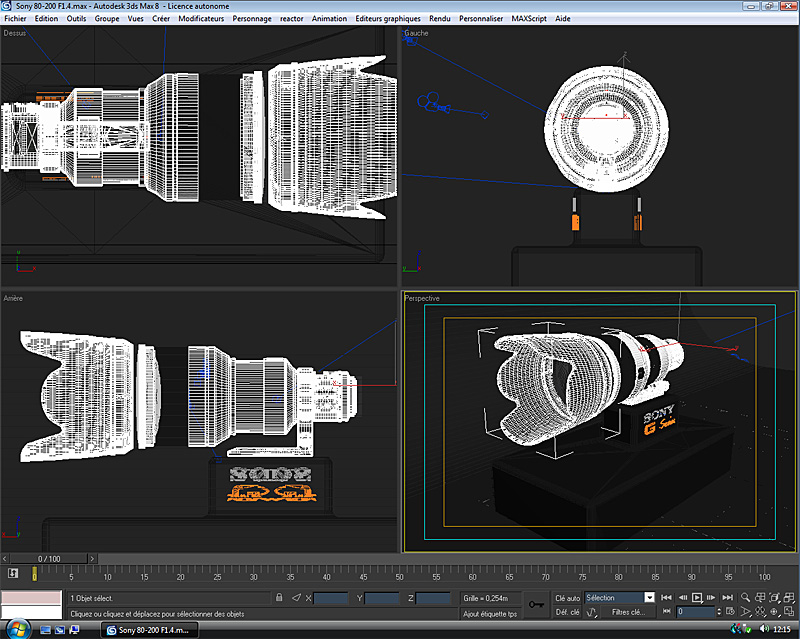Viewport: 800px width, 639px height.
Task: Open the MAXScript menu
Action: tap(529, 18)
